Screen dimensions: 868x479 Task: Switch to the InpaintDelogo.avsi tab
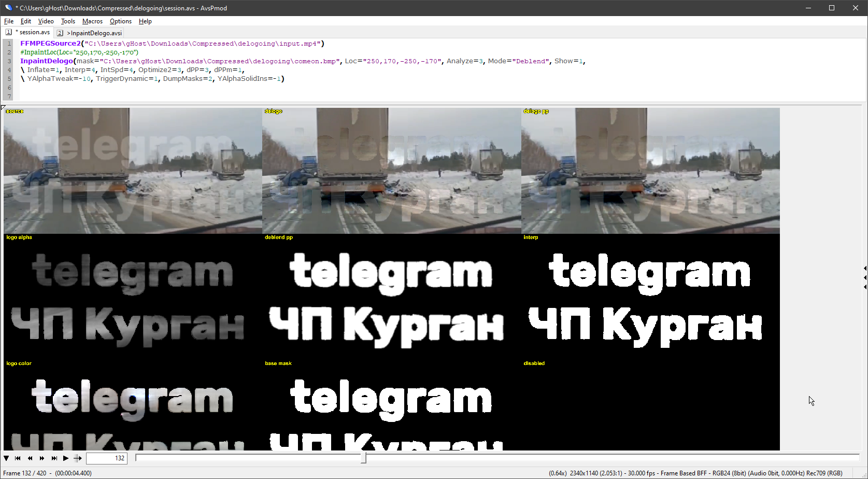90,33
